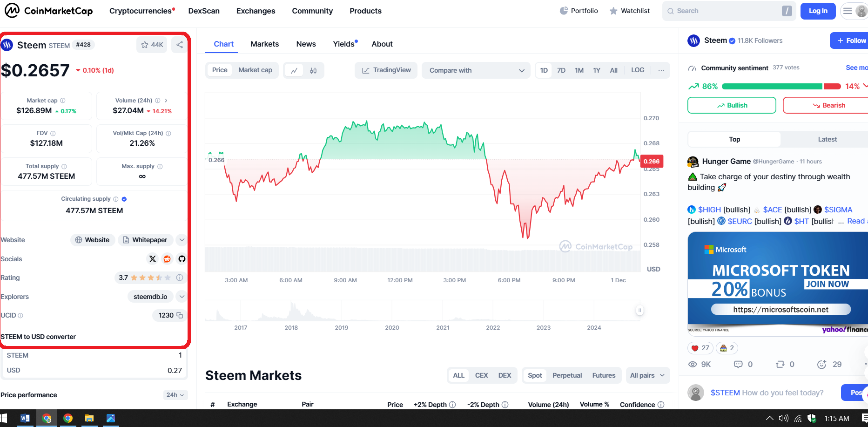The image size is (868, 427).
Task: Open Steem's GitHub repository icon
Action: point(182,259)
